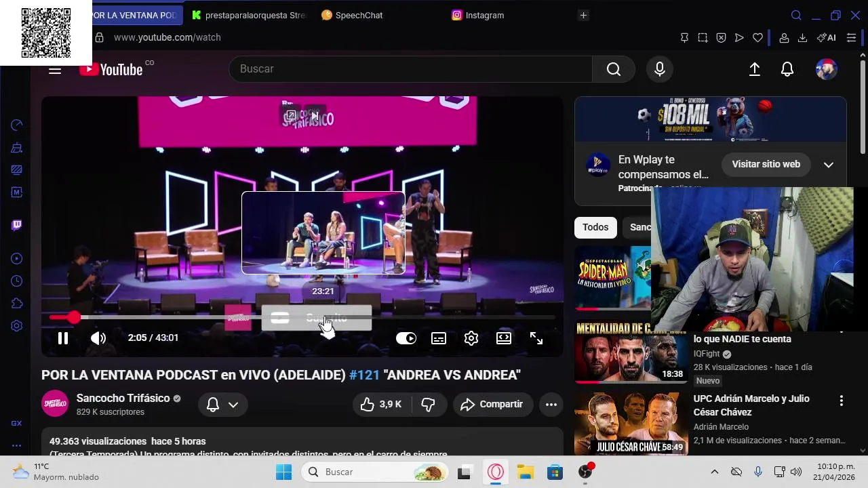This screenshot has width=868, height=488.
Task: Open browser Settings gear in sidebar
Action: pos(17,325)
